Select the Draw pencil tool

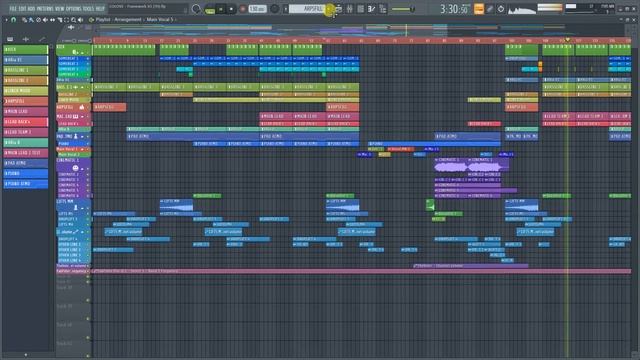click(x=24, y=20)
